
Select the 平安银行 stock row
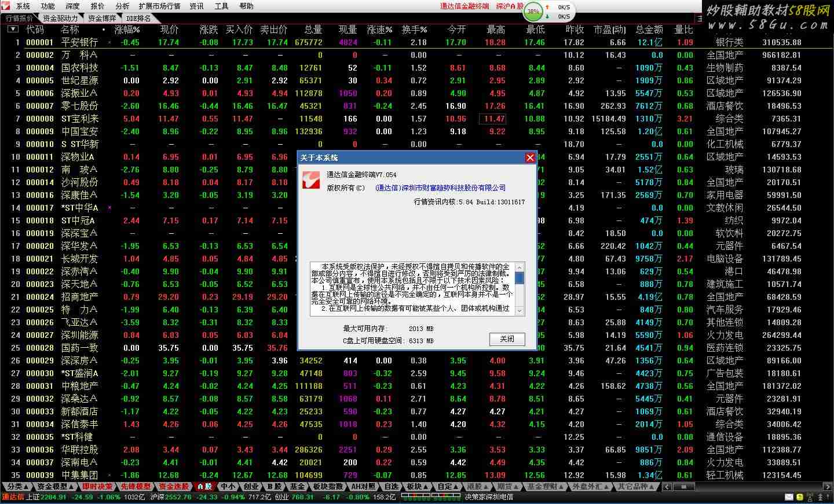(x=417, y=42)
